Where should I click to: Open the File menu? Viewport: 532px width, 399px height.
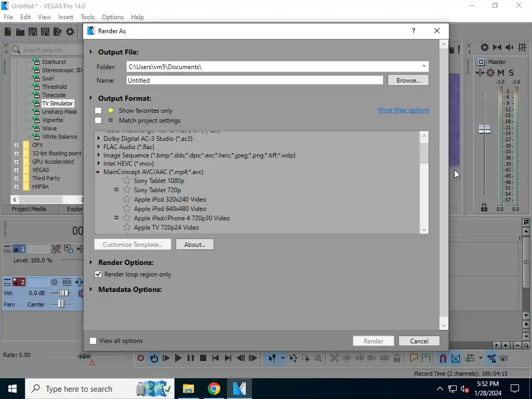coord(8,17)
